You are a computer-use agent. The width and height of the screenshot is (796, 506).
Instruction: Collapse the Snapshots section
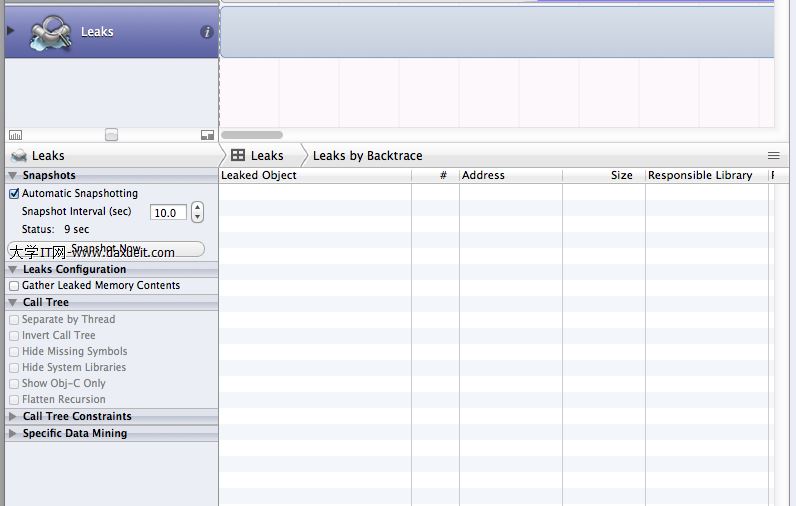[x=13, y=176]
